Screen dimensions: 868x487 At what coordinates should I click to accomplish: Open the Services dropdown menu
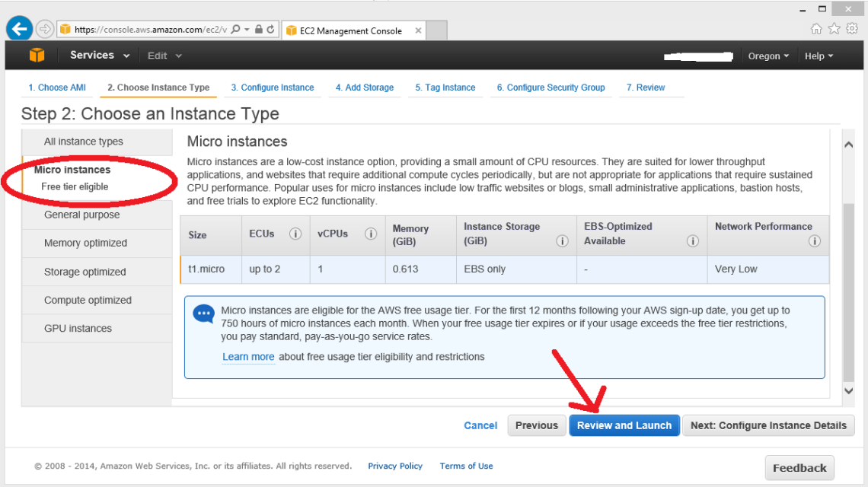click(100, 56)
